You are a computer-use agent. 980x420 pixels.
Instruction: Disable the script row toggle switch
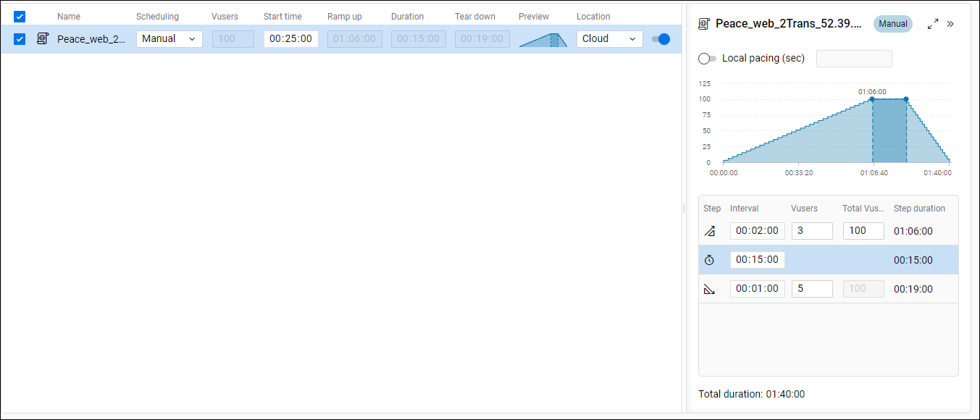(661, 39)
